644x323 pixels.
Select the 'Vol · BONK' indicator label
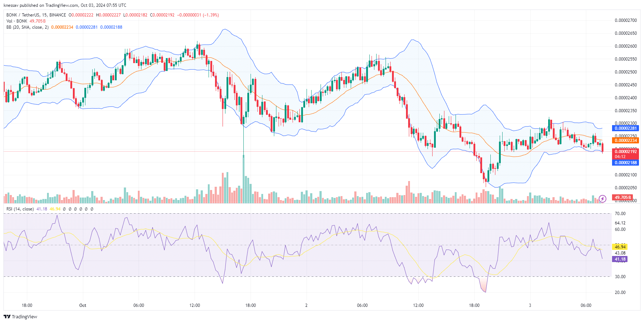click(x=17, y=21)
